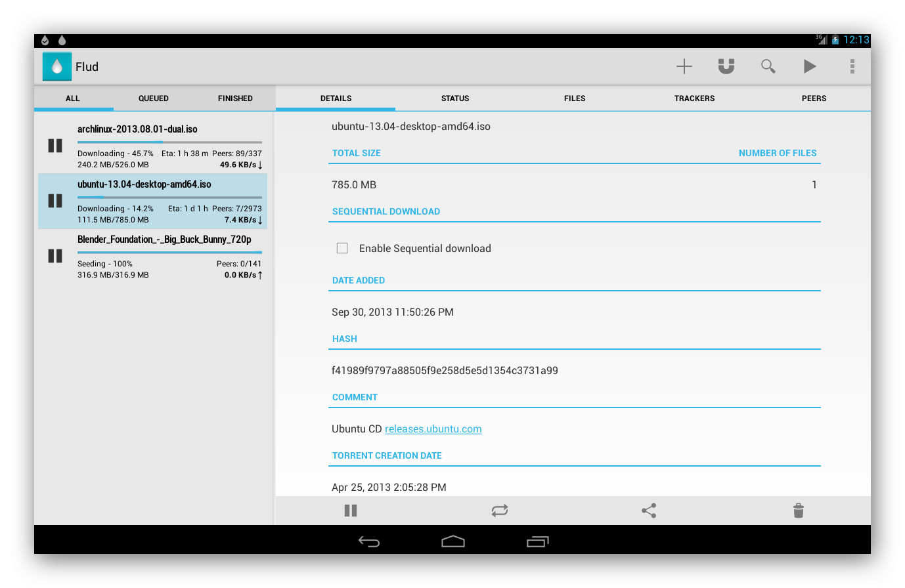Pause the Big Buck Bunny torrent

pos(55,256)
